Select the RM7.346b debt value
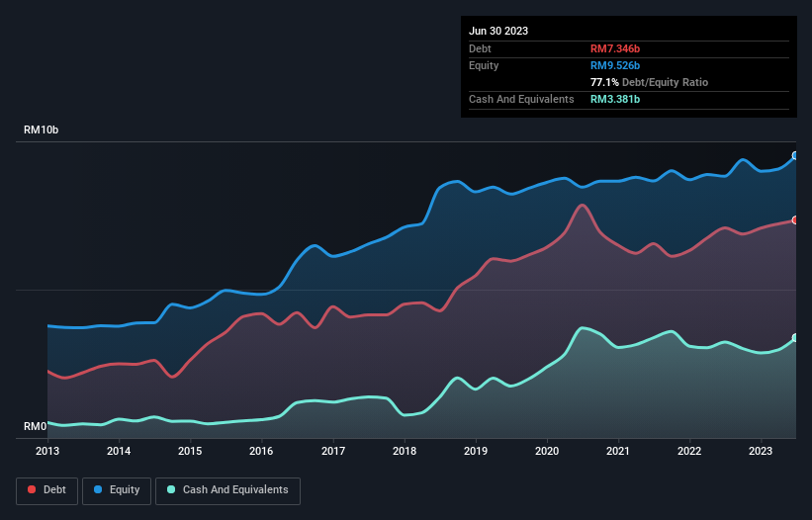Image resolution: width=812 pixels, height=520 pixels. coord(615,48)
